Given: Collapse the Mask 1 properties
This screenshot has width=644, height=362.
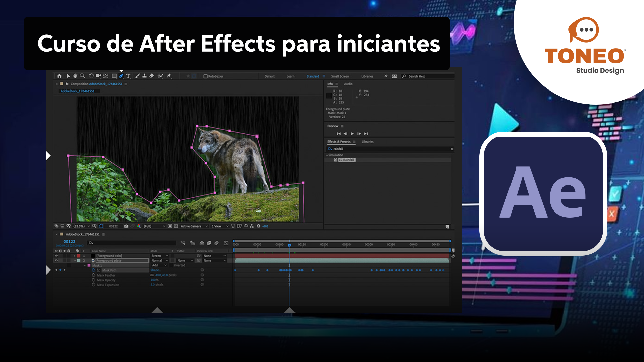Looking at the screenshot, I should 85,265.
